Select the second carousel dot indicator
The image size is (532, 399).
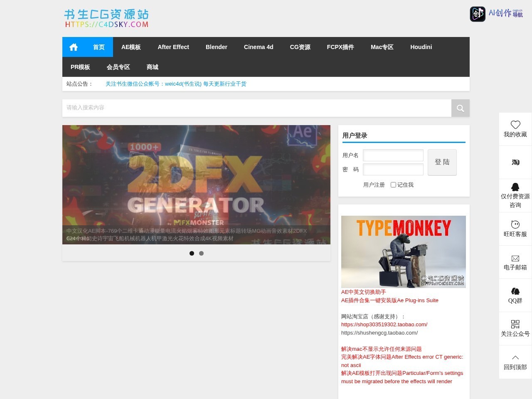point(201,253)
